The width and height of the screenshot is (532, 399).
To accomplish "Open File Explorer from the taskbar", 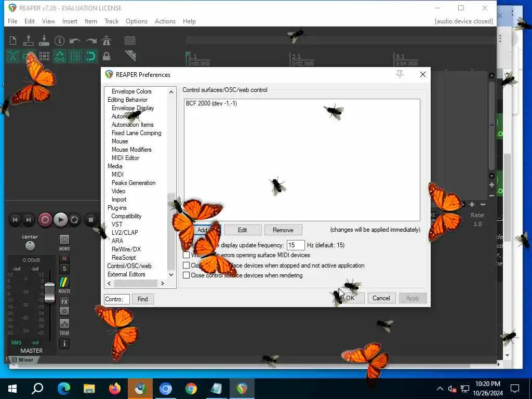I will pos(89,389).
